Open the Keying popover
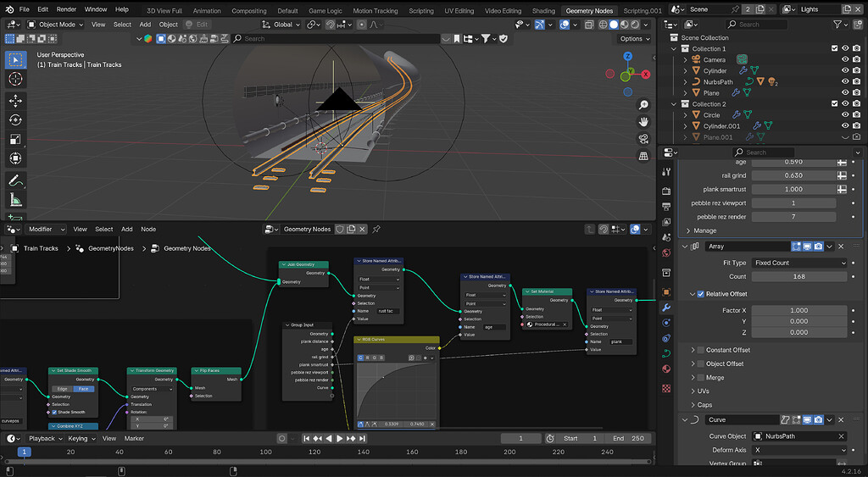The height and width of the screenshot is (477, 868). click(81, 438)
